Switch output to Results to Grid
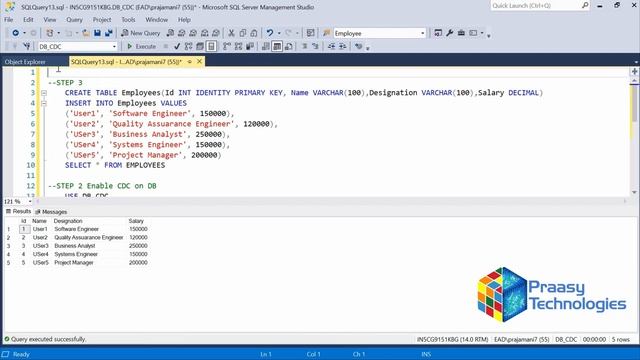This screenshot has height=360, width=640. point(277,47)
